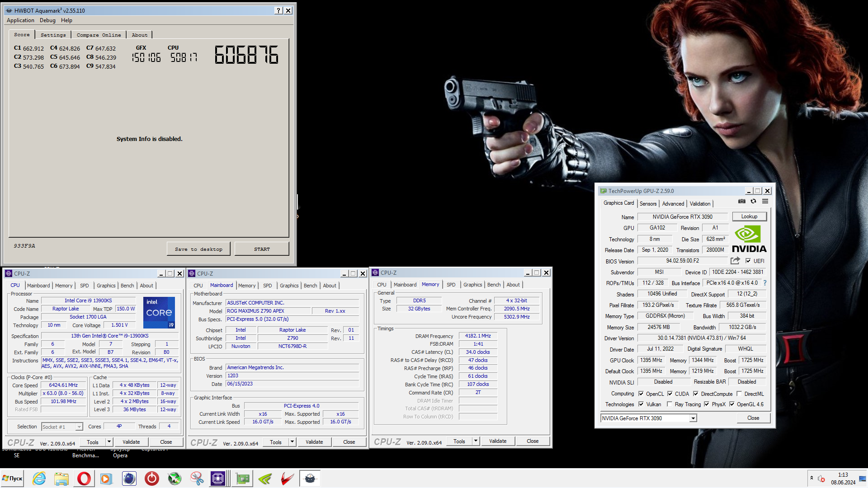The image size is (868, 488).
Task: Click the START button in Aquamark
Action: pos(262,249)
